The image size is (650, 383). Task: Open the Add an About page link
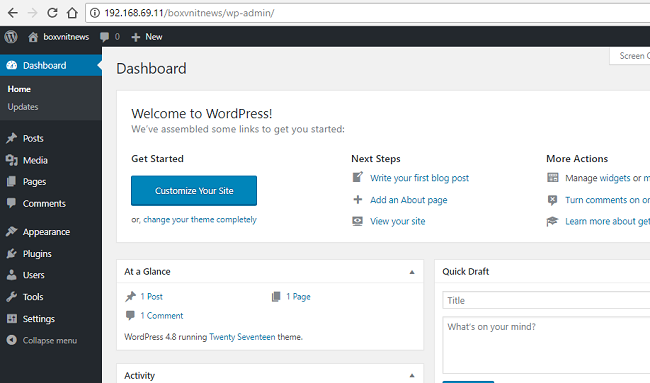[409, 200]
